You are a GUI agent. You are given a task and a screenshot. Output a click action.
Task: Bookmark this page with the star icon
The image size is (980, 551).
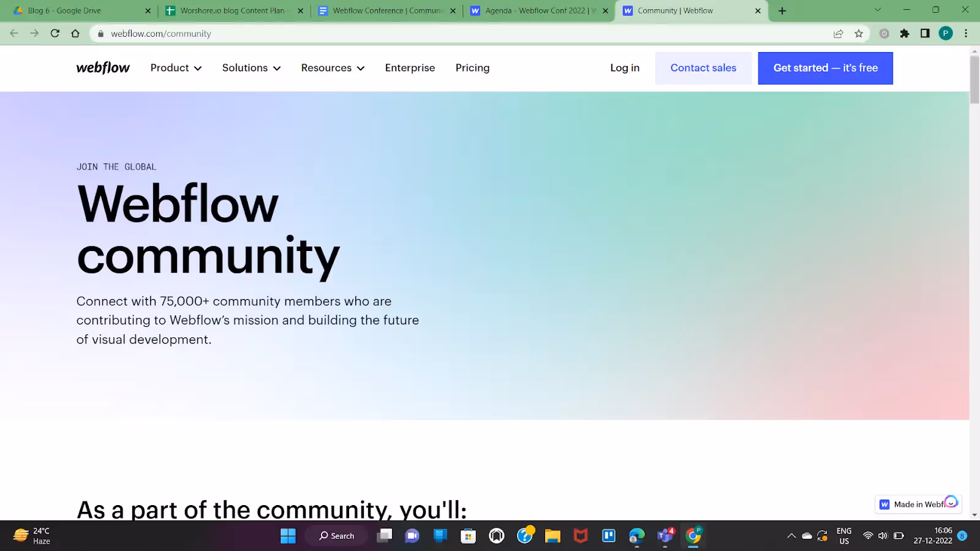tap(859, 34)
